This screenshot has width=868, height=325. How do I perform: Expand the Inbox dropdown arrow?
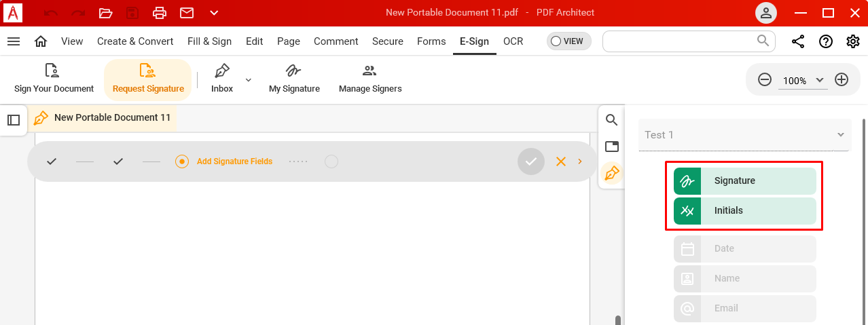click(x=248, y=79)
